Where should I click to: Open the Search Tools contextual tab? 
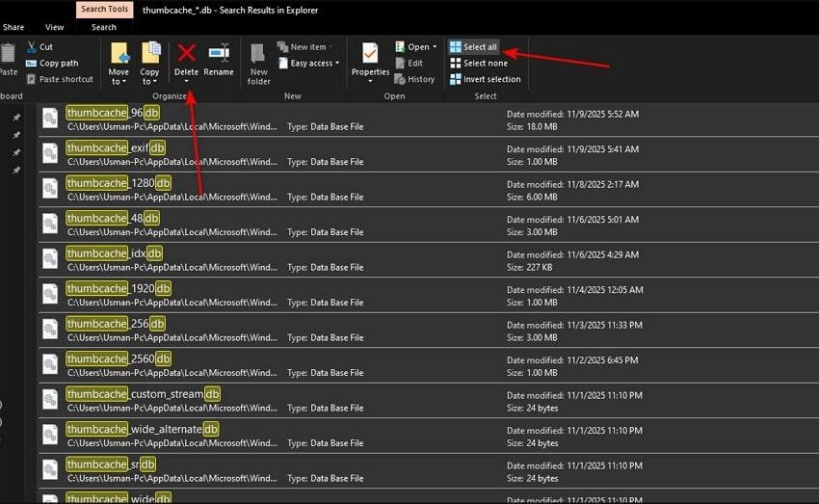(x=104, y=10)
